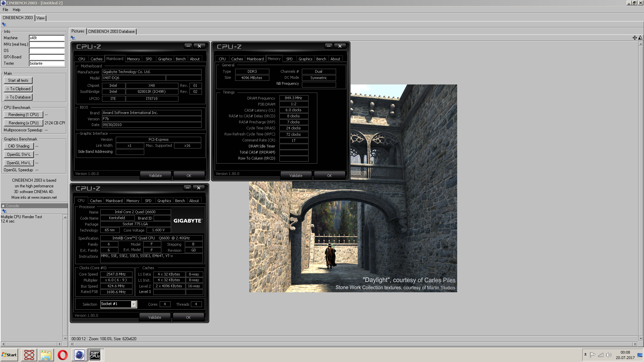The image size is (644, 362).
Task: Click the Windows Start button
Action: 9,355
